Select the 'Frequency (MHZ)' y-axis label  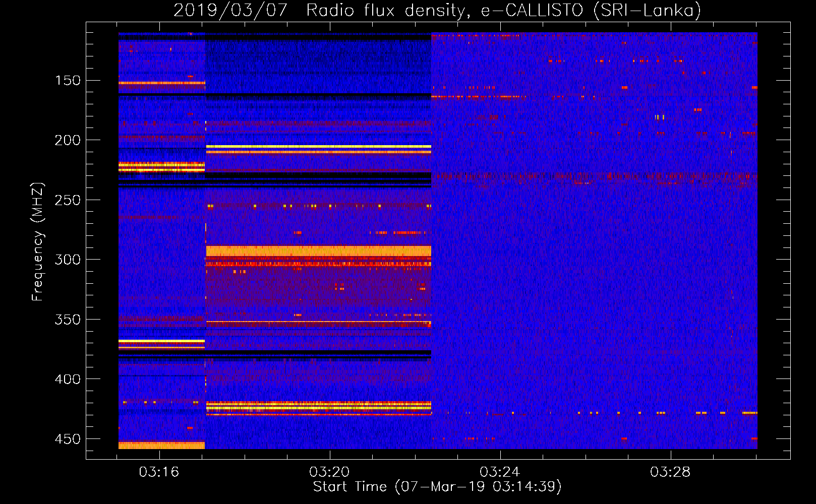pos(38,241)
